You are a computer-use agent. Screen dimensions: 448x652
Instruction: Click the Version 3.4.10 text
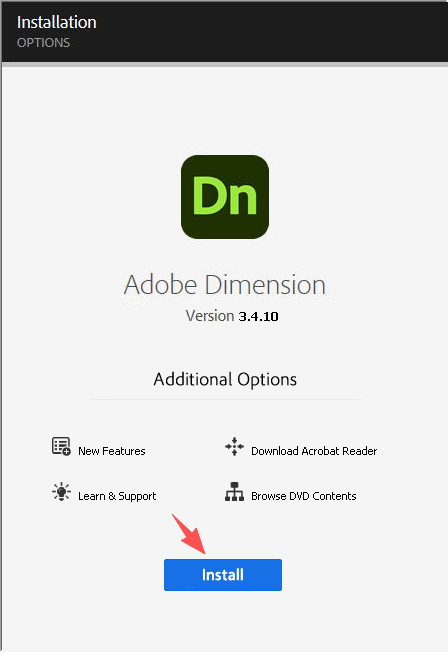(232, 316)
